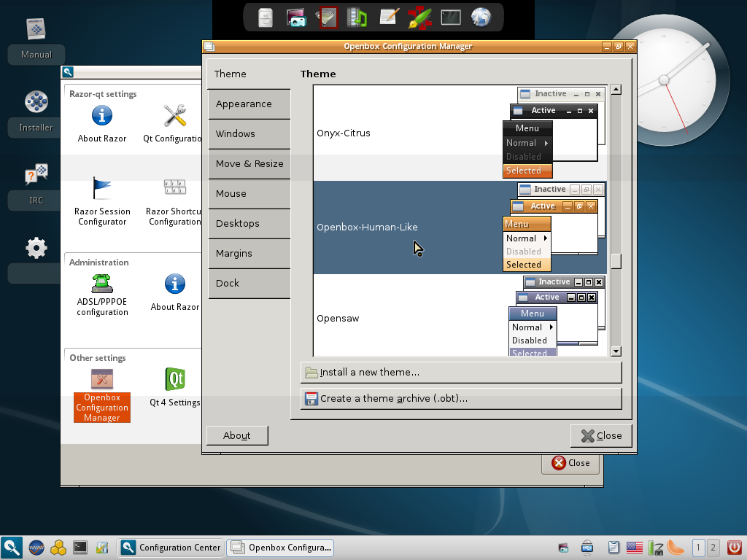Click the About button in Openbox Configuration Manager
Image resolution: width=747 pixels, height=560 pixels.
coord(237,436)
